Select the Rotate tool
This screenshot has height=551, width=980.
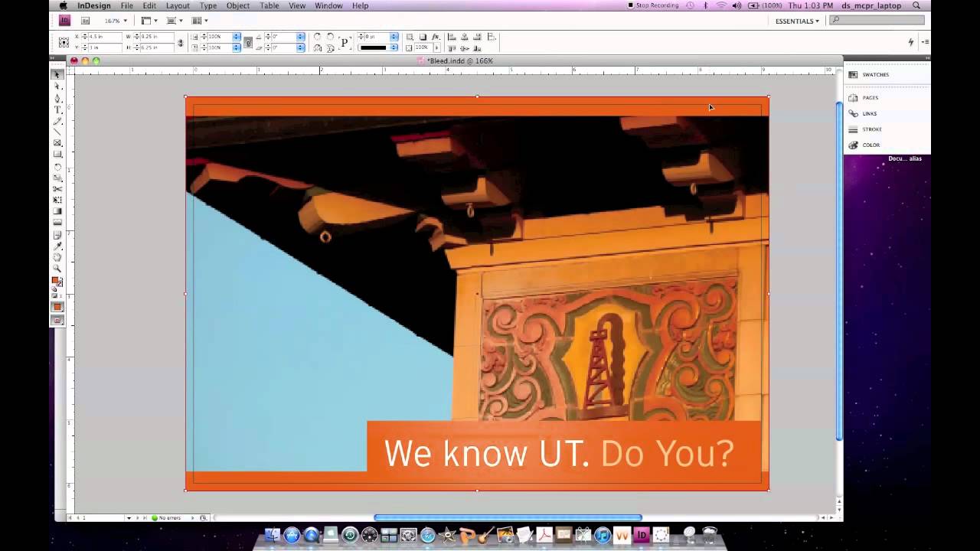pyautogui.click(x=57, y=167)
